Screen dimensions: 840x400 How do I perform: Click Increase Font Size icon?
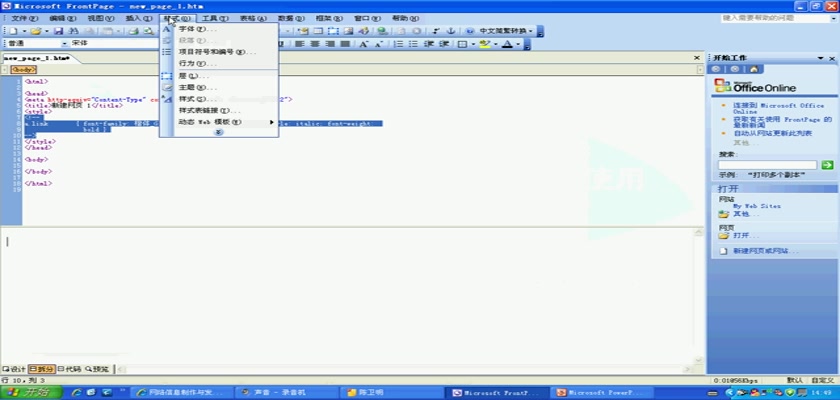point(364,44)
